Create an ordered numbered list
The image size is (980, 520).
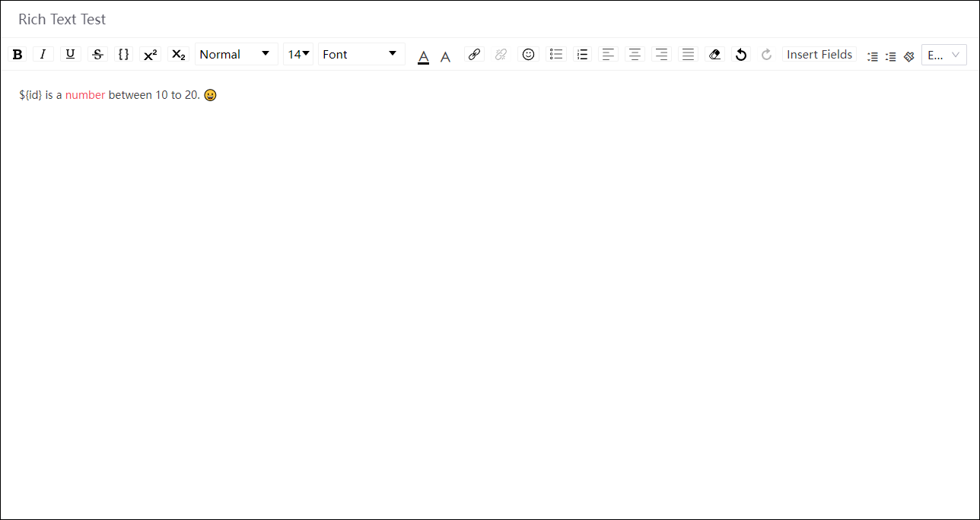coord(582,55)
